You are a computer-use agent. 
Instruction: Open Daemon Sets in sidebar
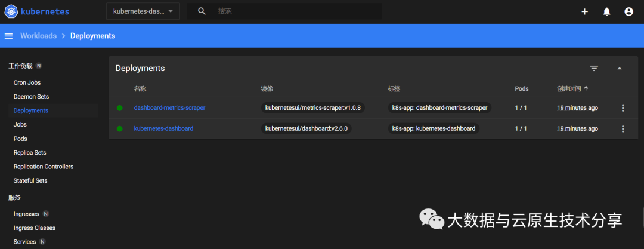pos(31,97)
